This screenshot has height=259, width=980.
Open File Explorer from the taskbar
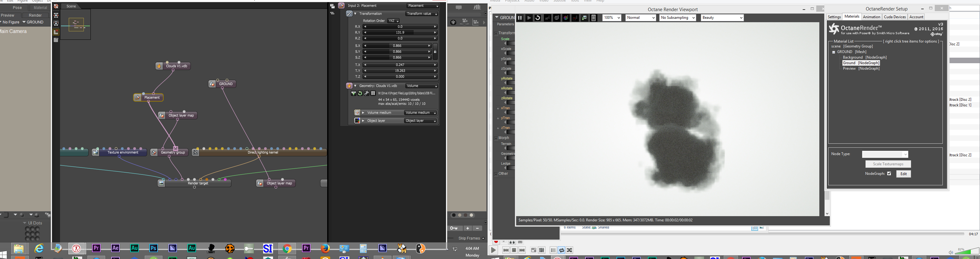tap(19, 249)
